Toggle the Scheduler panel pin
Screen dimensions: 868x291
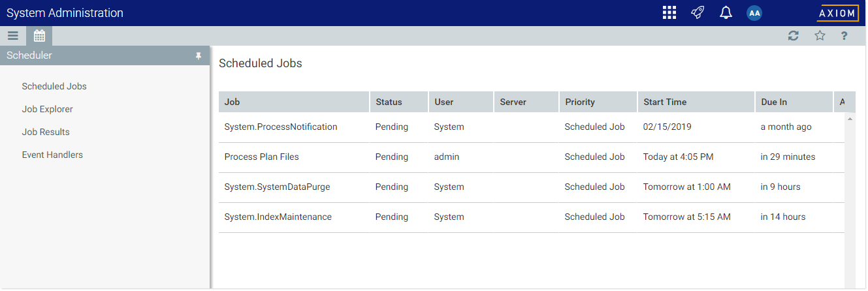[199, 56]
